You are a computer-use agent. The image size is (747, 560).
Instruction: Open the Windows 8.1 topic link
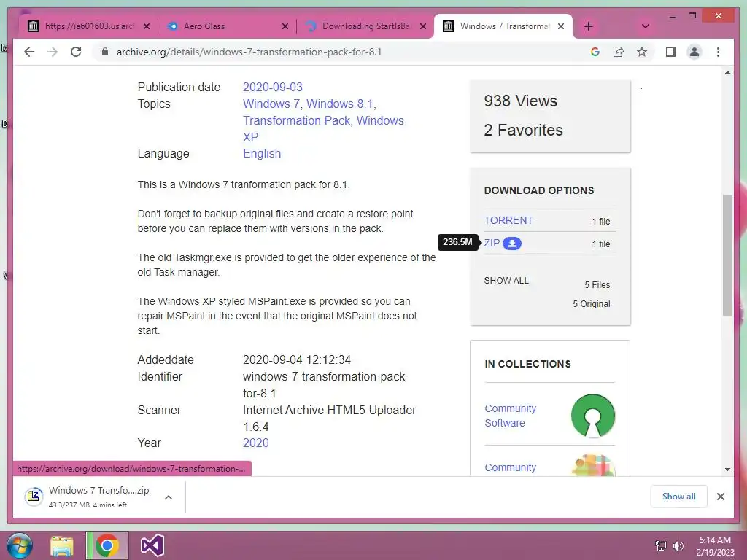click(340, 104)
